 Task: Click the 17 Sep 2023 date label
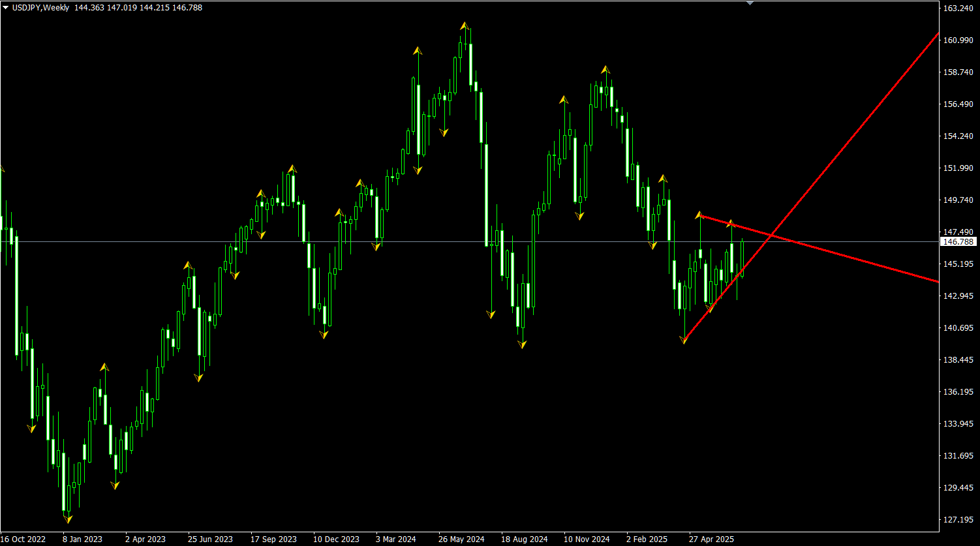273,539
